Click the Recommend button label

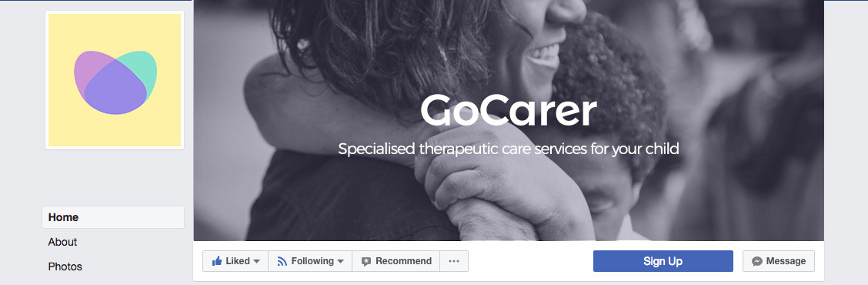point(403,261)
